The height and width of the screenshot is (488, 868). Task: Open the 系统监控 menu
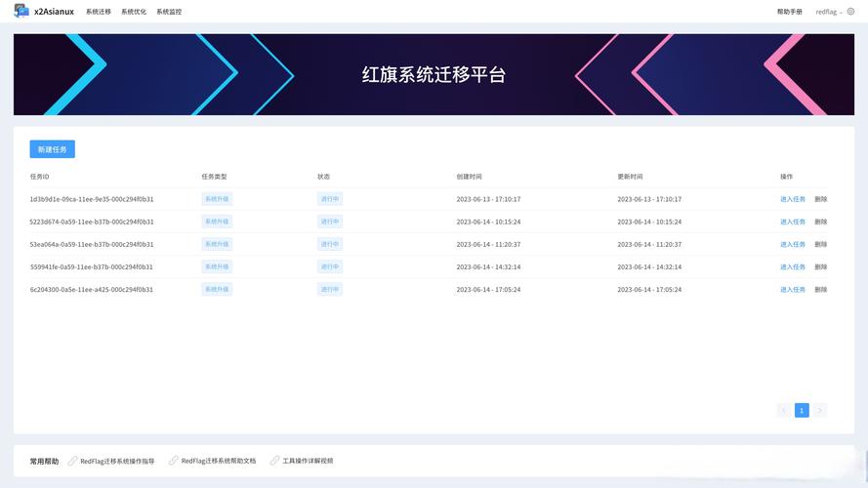tap(169, 12)
